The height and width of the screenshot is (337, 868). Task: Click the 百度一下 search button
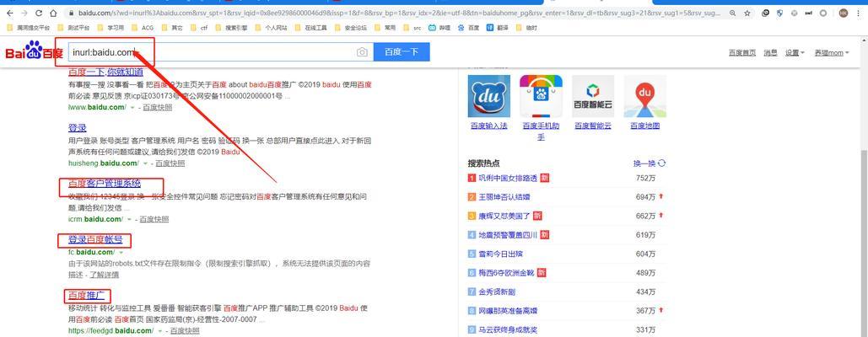(402, 52)
